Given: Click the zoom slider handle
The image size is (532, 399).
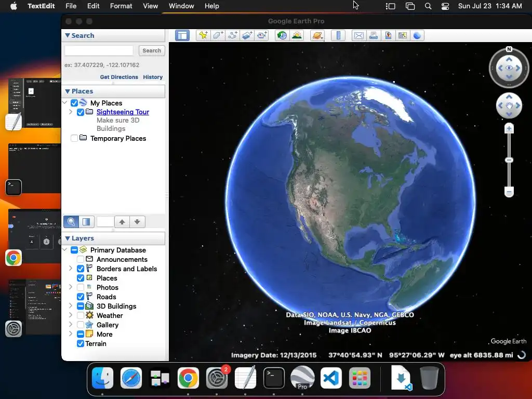Looking at the screenshot, I should pyautogui.click(x=509, y=160).
